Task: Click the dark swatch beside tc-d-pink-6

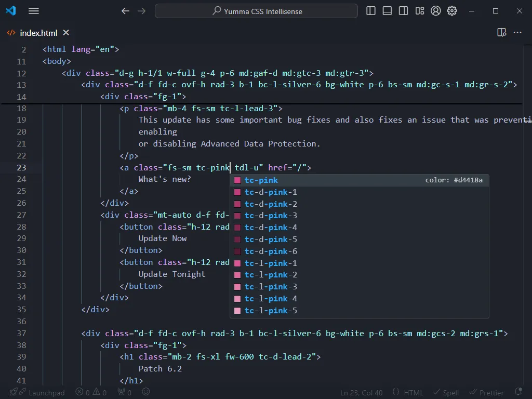Action: click(237, 251)
